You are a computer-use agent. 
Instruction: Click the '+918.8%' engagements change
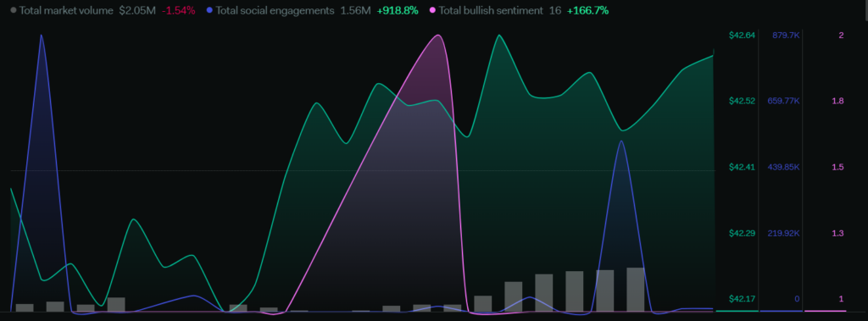click(x=398, y=10)
